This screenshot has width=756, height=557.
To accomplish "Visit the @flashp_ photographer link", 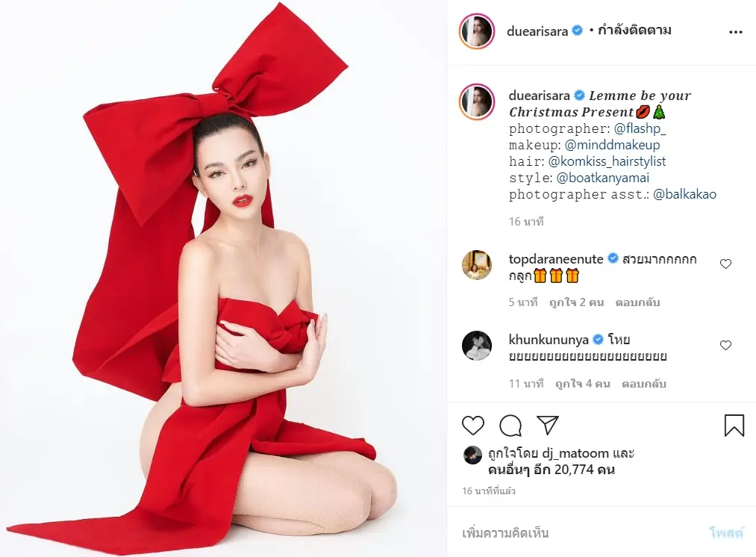I will coord(640,128).
